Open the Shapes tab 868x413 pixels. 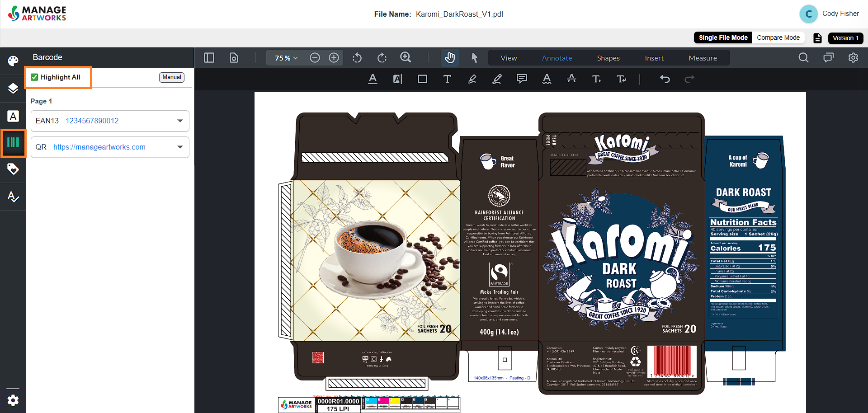pos(608,58)
